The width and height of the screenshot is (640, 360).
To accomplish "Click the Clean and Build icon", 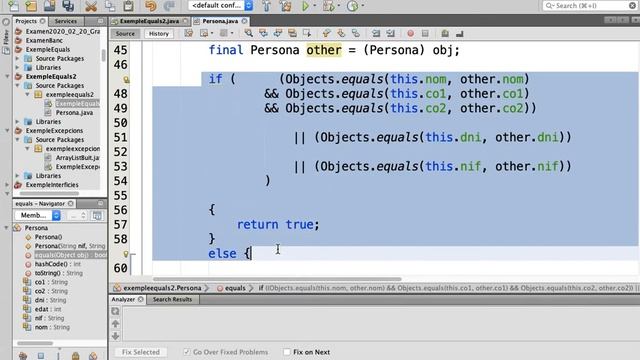I will (x=286, y=6).
